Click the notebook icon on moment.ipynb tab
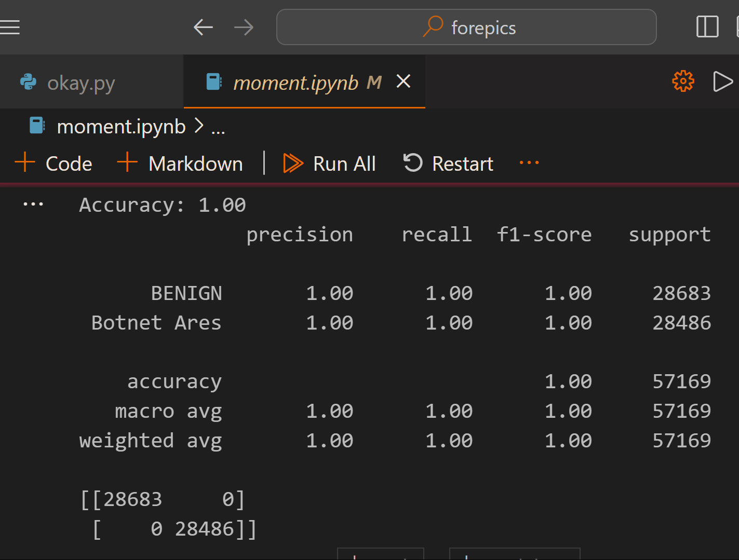 click(x=213, y=82)
